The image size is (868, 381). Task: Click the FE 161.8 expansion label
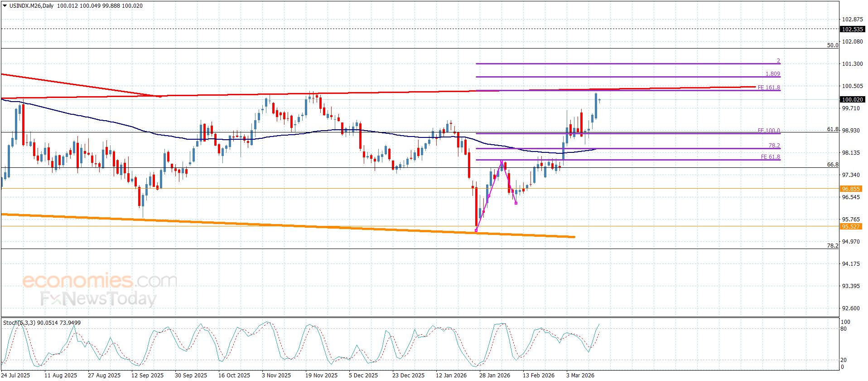(769, 88)
